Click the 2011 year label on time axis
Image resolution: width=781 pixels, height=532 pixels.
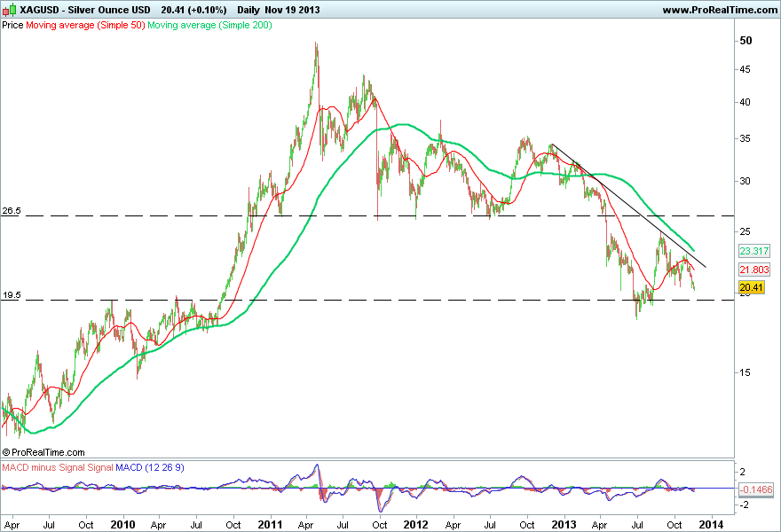(x=270, y=525)
